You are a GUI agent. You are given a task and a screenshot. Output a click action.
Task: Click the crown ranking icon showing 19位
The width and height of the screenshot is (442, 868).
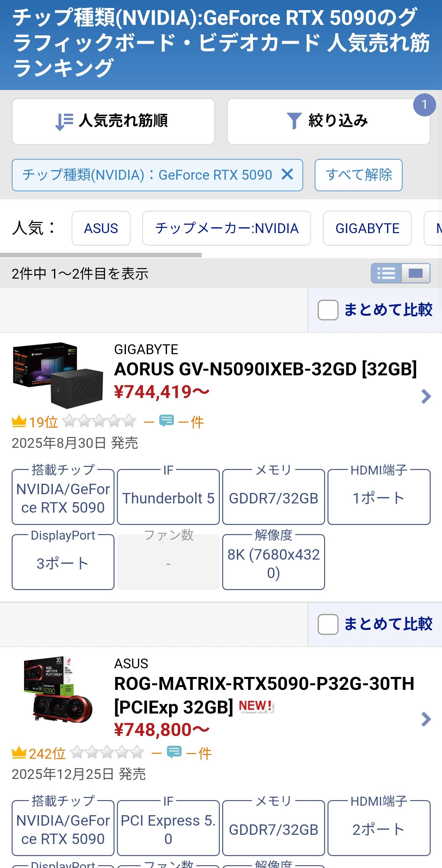(x=19, y=421)
